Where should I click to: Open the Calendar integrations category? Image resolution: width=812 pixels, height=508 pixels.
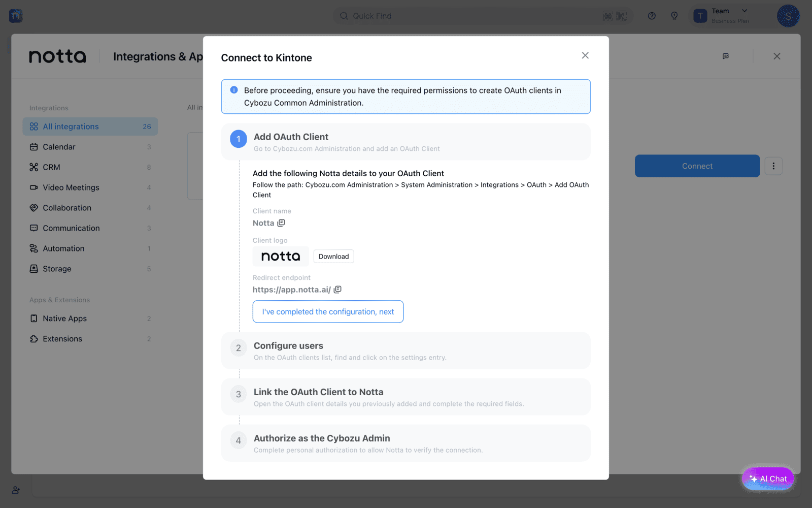(x=90, y=147)
